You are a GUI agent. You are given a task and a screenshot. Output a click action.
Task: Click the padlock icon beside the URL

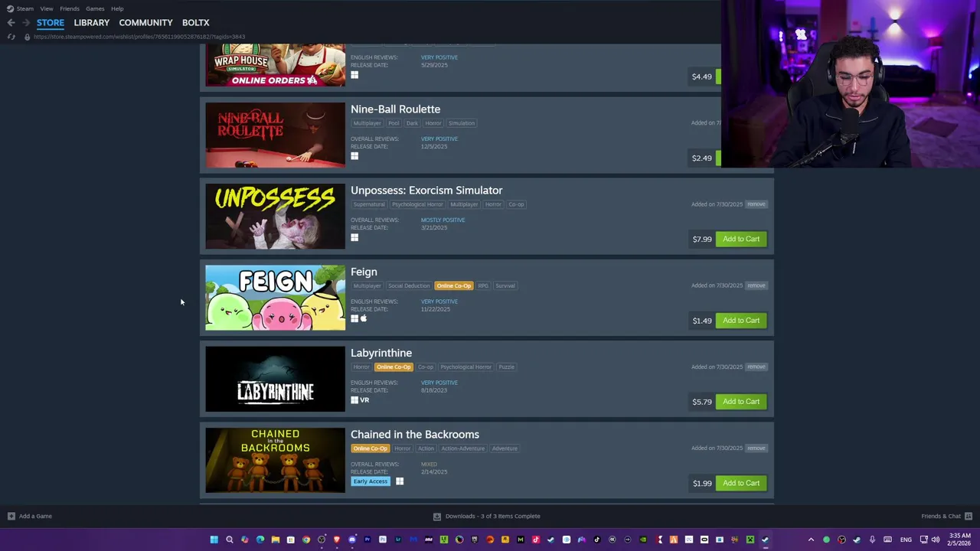click(27, 37)
